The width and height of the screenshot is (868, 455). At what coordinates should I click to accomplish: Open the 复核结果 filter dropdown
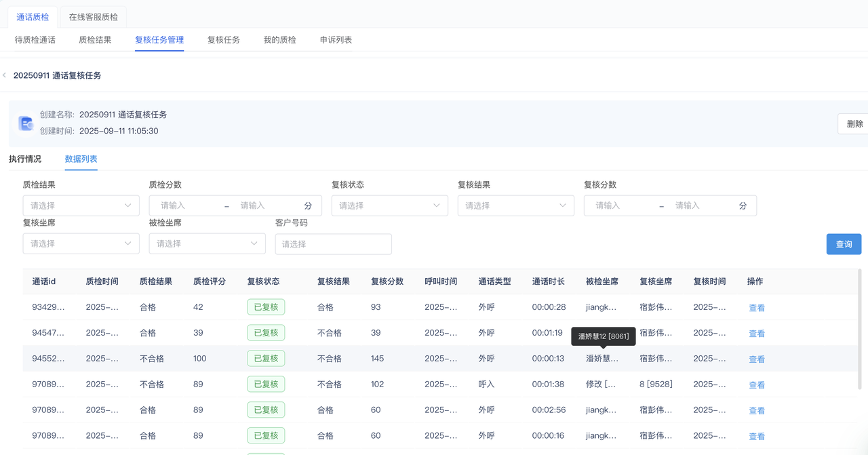tap(515, 205)
